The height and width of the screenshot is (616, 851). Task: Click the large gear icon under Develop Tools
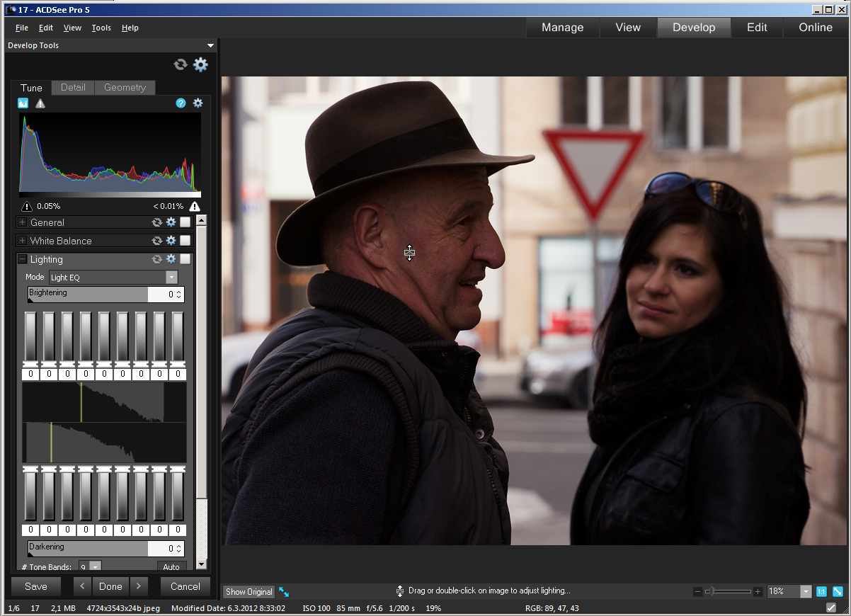point(200,64)
